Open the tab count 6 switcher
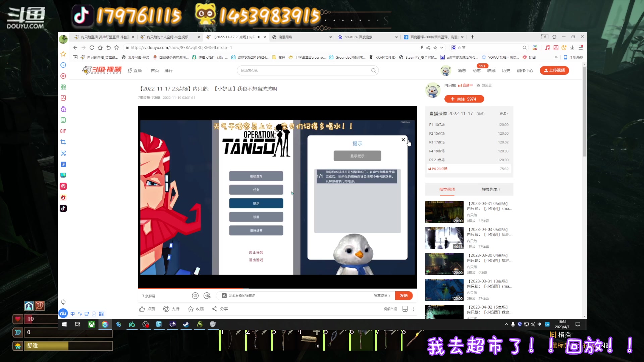The width and height of the screenshot is (644, 362). 544,37
